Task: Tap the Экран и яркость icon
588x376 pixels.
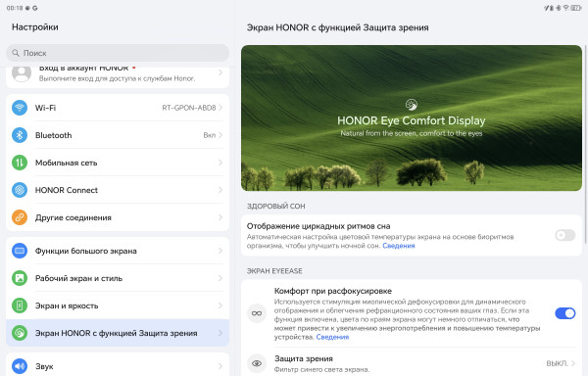Action: point(20,305)
